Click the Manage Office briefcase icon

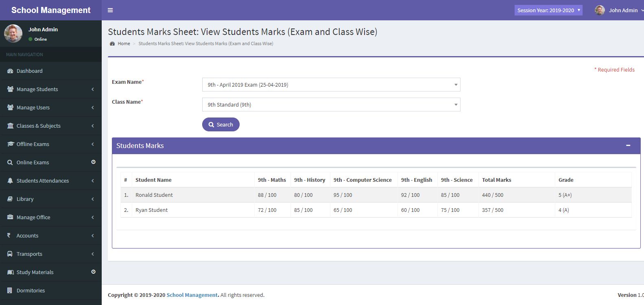tap(10, 218)
